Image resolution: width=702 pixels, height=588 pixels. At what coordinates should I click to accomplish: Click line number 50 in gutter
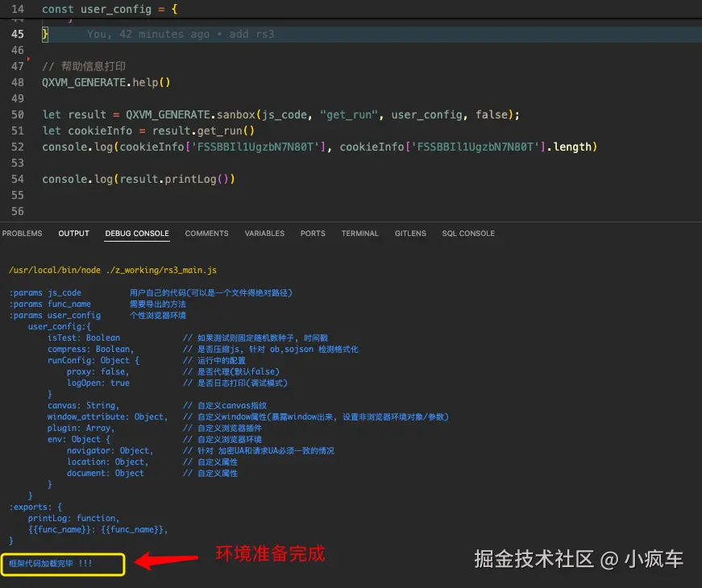18,114
